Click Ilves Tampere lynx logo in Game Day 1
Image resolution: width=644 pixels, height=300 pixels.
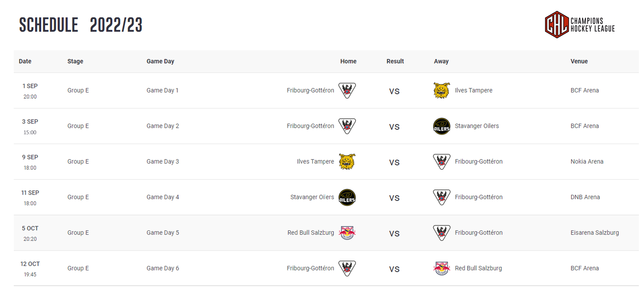[442, 90]
